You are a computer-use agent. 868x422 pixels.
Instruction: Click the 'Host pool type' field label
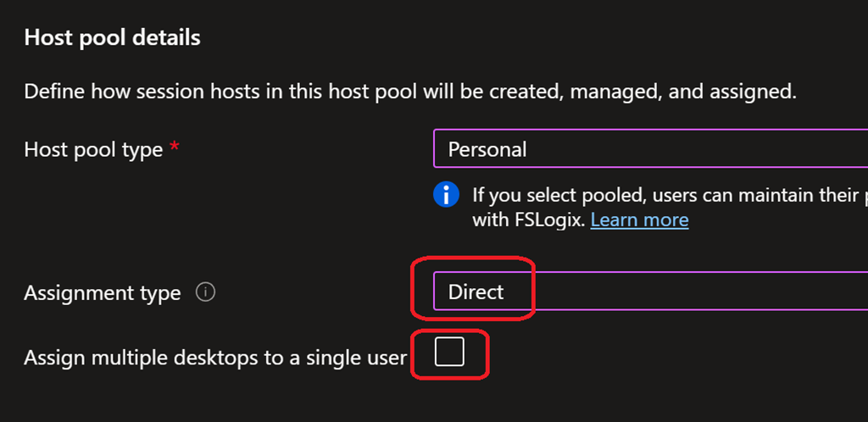93,150
